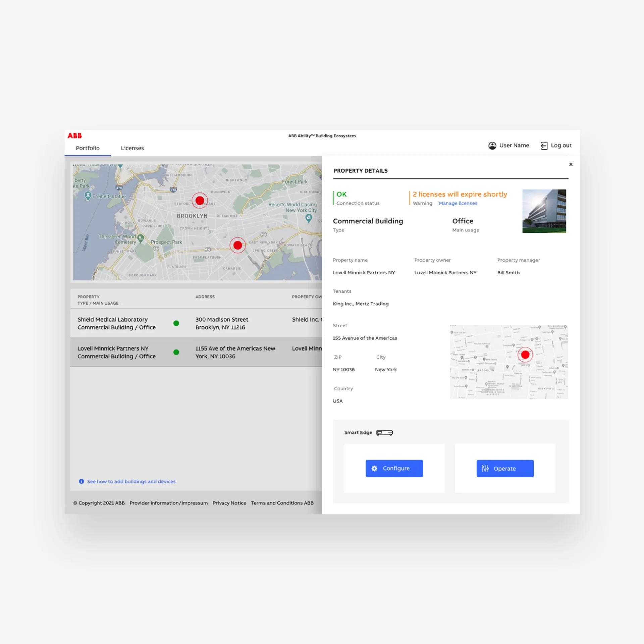Click the Log out text

tap(561, 145)
